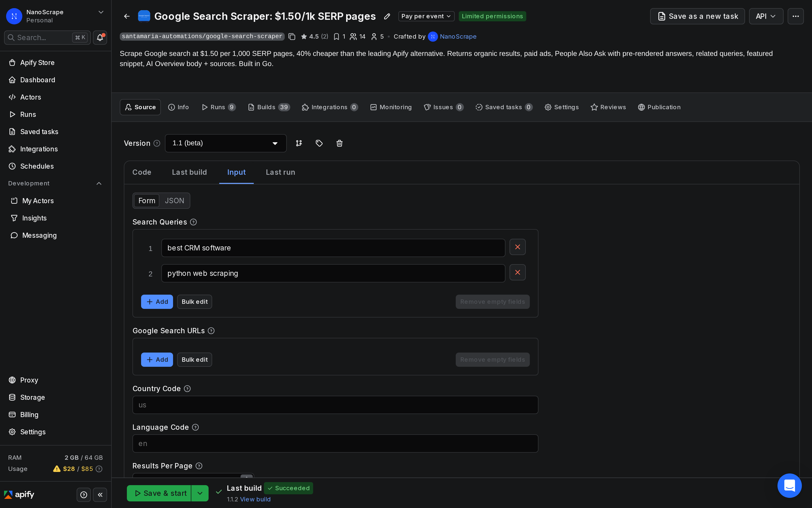812x508 pixels.
Task: Show help for Search Queries
Action: pos(193,222)
